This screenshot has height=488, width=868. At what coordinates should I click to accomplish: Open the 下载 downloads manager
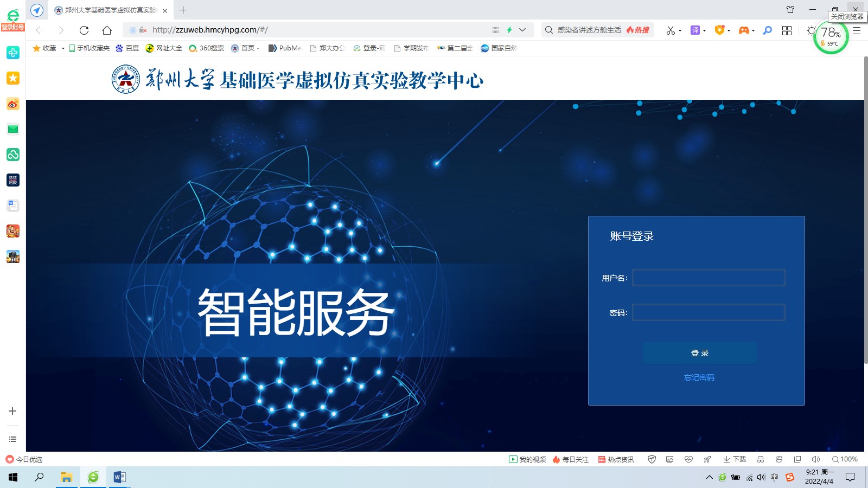735,459
